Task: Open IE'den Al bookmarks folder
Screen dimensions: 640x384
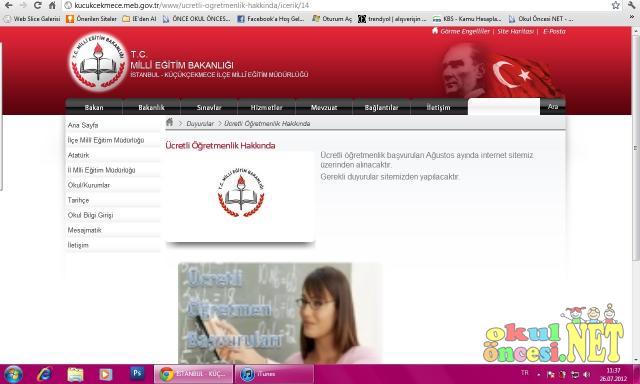Action: (140, 19)
